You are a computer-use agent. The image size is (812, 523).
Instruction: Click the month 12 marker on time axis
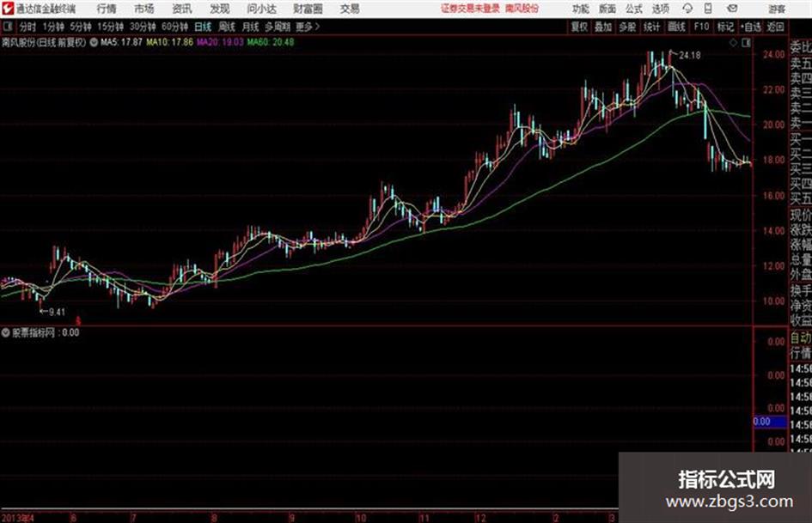point(480,517)
